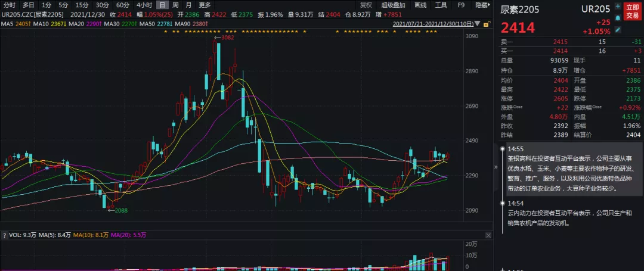Select the 多日 multi-day tab
Viewport: 644px width, 271px height.
pyautogui.click(x=29, y=5)
